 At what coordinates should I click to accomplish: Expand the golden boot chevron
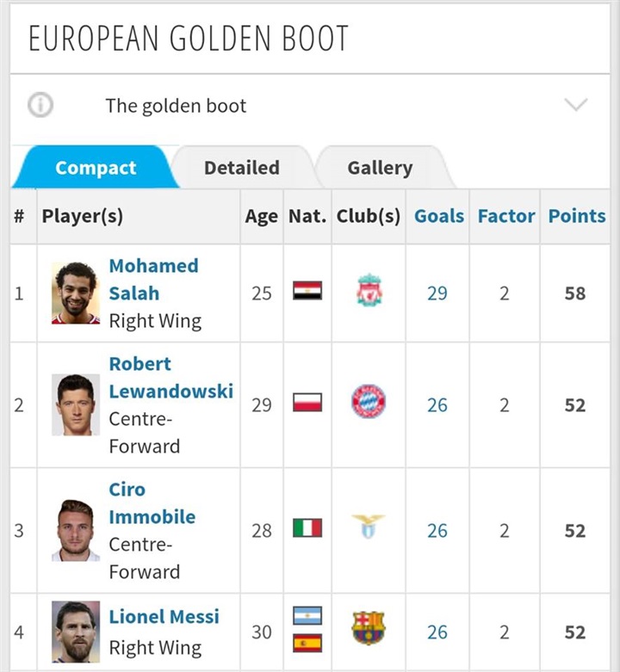(575, 104)
